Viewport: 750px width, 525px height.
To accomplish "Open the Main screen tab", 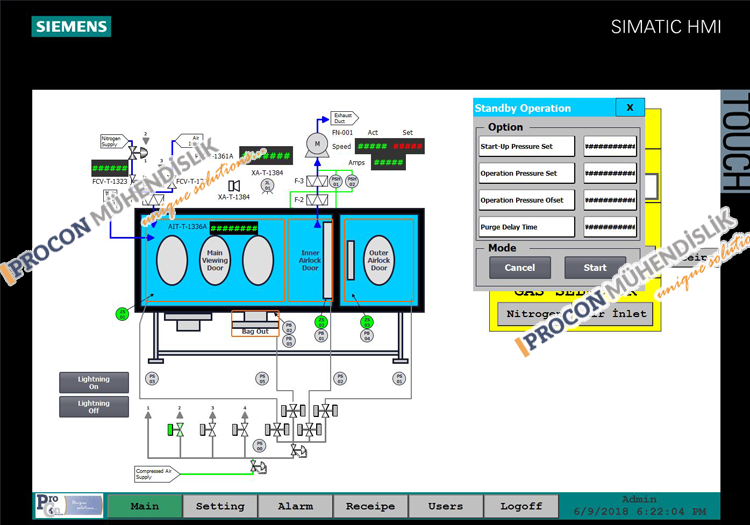I will pos(145,506).
